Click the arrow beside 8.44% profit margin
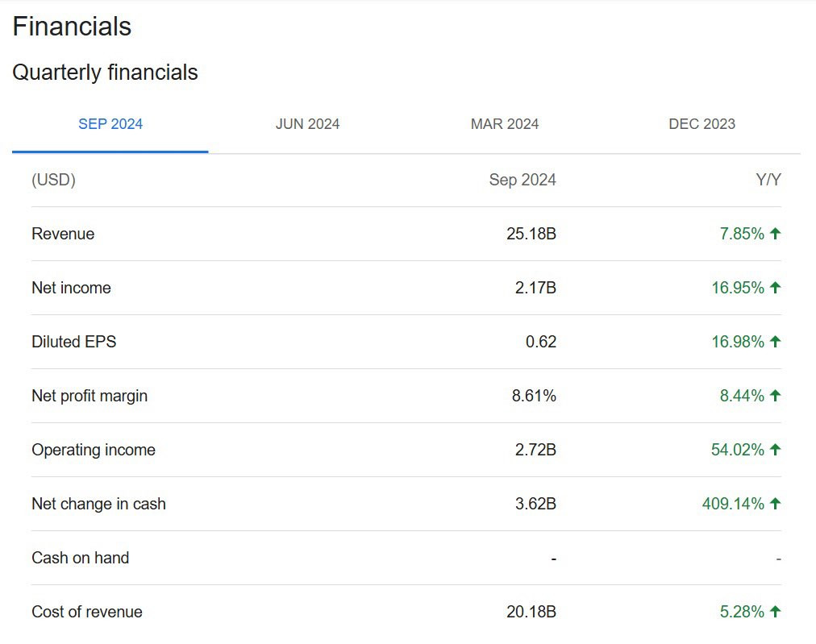This screenshot has height=644, width=816. (x=775, y=396)
